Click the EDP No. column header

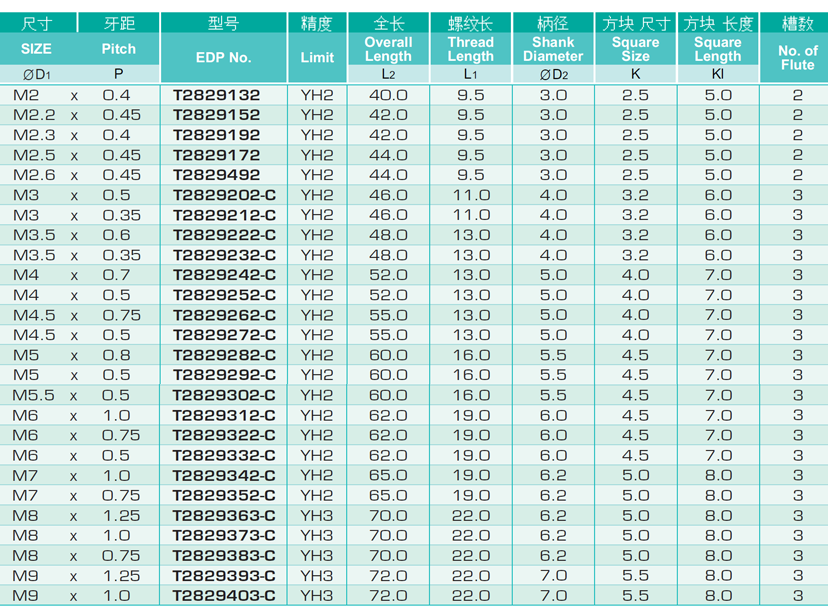[223, 57]
